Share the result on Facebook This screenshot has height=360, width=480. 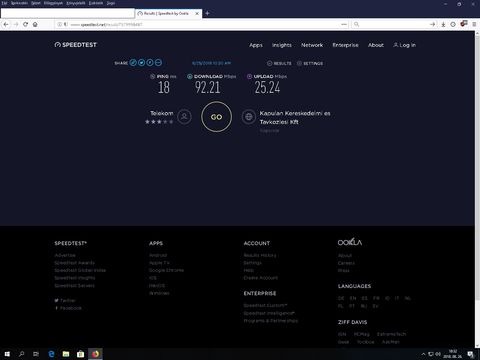coord(150,63)
